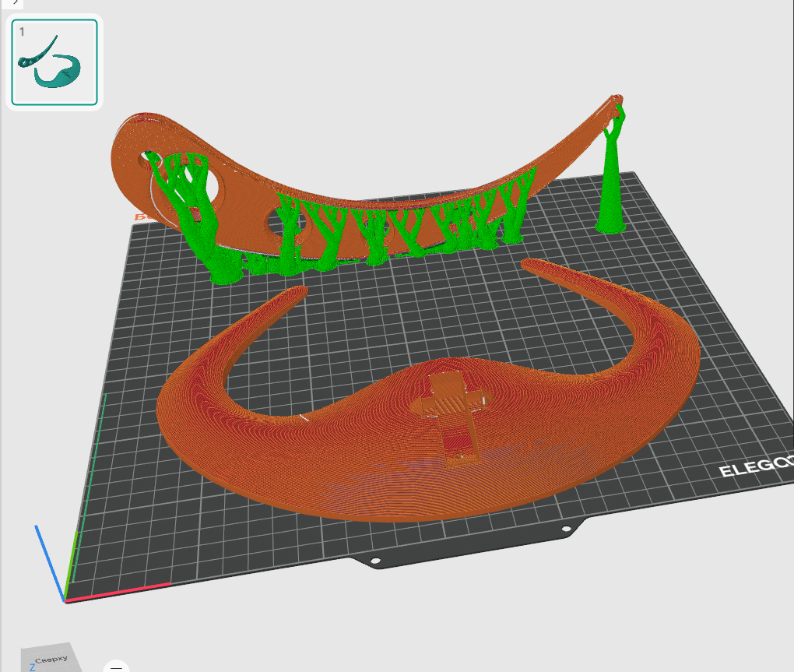Click the left mounting hole on the bed tab

pyautogui.click(x=375, y=561)
